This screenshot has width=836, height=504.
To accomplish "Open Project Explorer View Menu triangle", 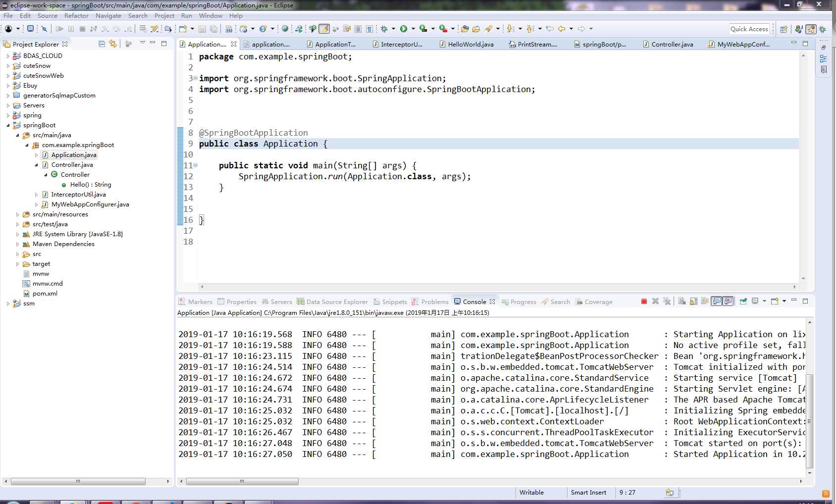I will point(142,43).
